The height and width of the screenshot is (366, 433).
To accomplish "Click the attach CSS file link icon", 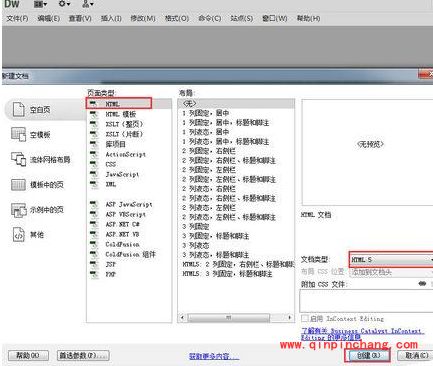I will point(422,284).
